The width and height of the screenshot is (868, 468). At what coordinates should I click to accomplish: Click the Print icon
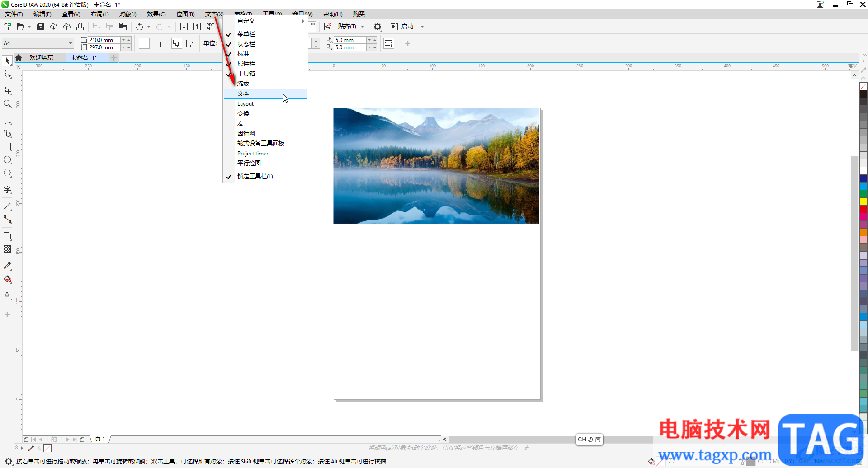[80, 27]
